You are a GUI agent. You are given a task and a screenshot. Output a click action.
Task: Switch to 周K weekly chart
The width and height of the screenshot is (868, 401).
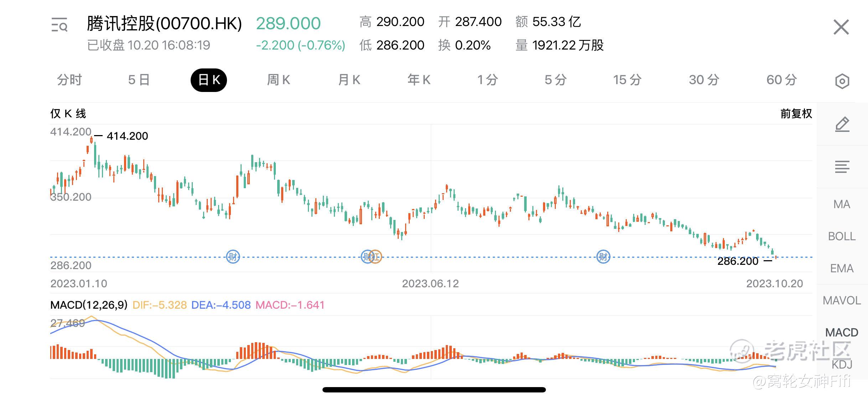[279, 80]
